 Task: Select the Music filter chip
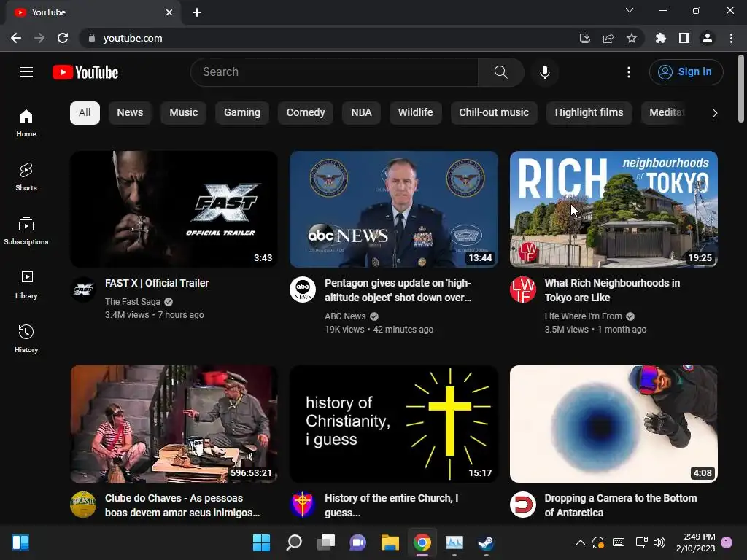pos(183,113)
